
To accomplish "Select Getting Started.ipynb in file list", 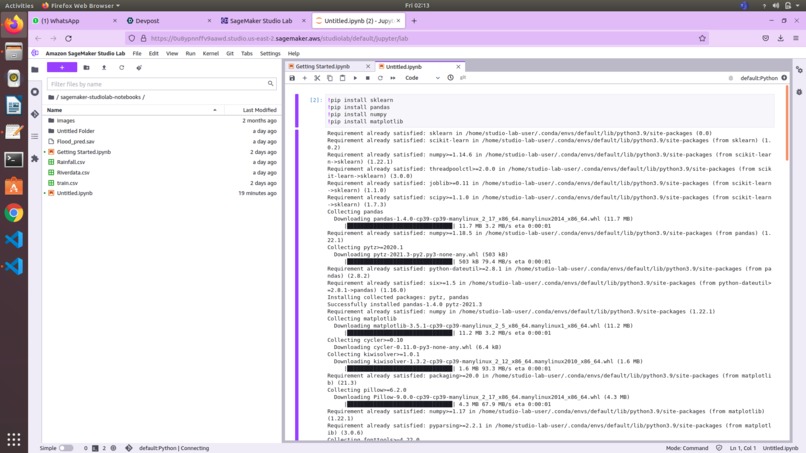I will tap(161, 152).
